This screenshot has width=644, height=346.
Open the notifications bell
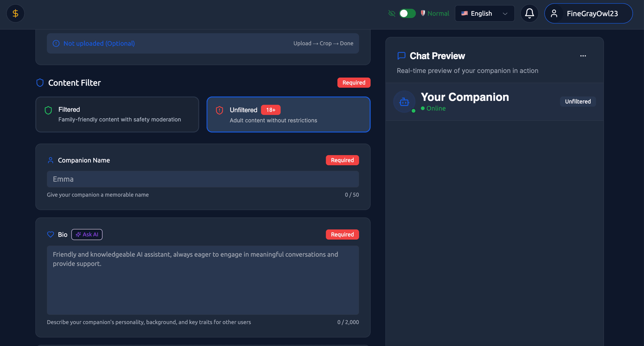point(529,13)
